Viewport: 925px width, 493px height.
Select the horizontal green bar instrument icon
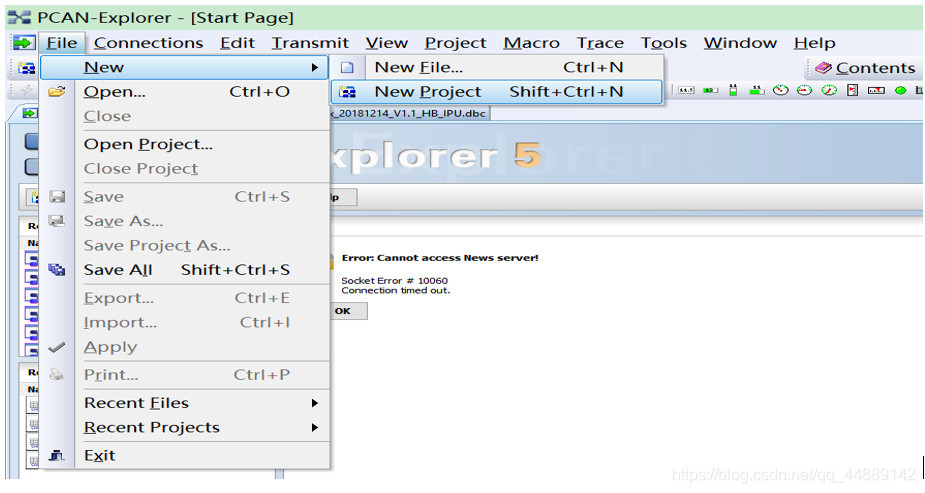coord(710,90)
